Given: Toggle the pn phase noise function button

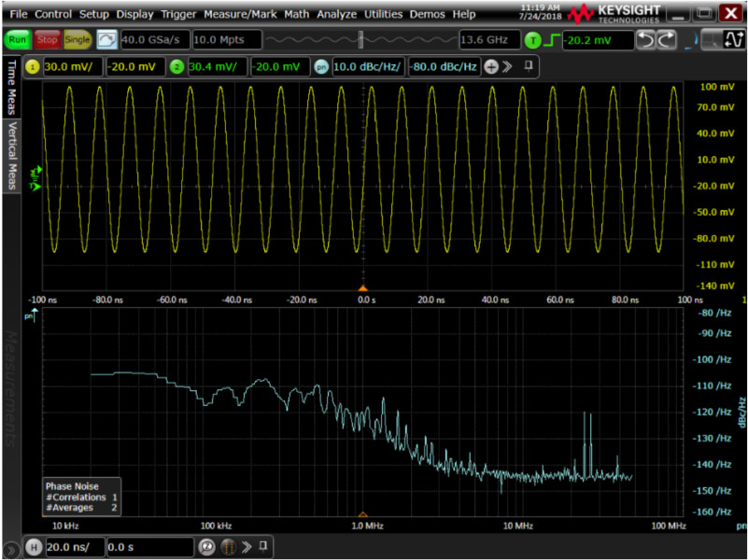Looking at the screenshot, I should [320, 67].
